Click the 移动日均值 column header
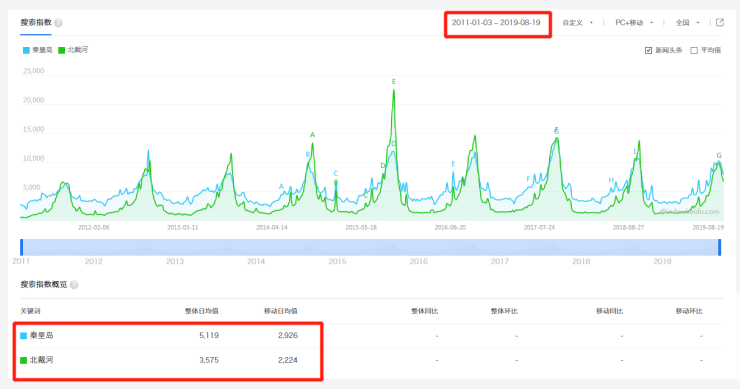 point(281,311)
